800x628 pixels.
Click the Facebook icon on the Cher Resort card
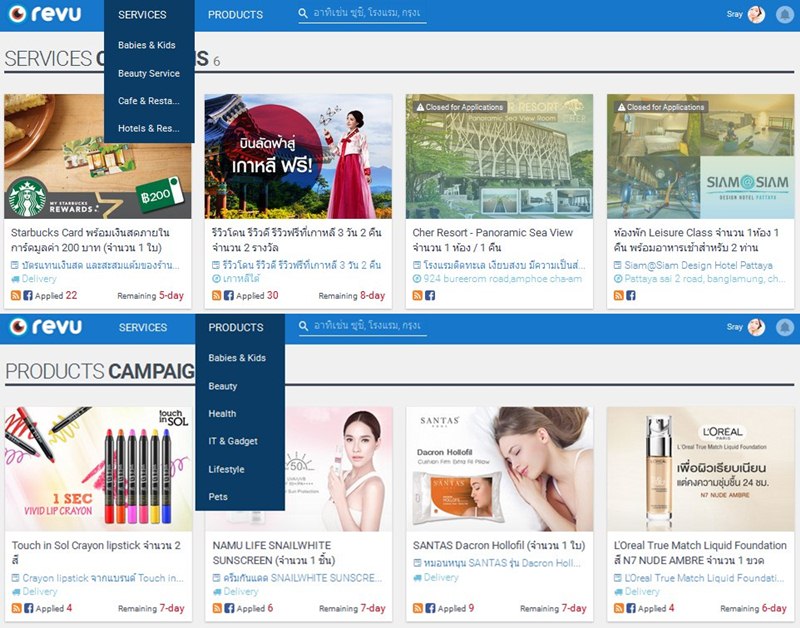coord(430,295)
